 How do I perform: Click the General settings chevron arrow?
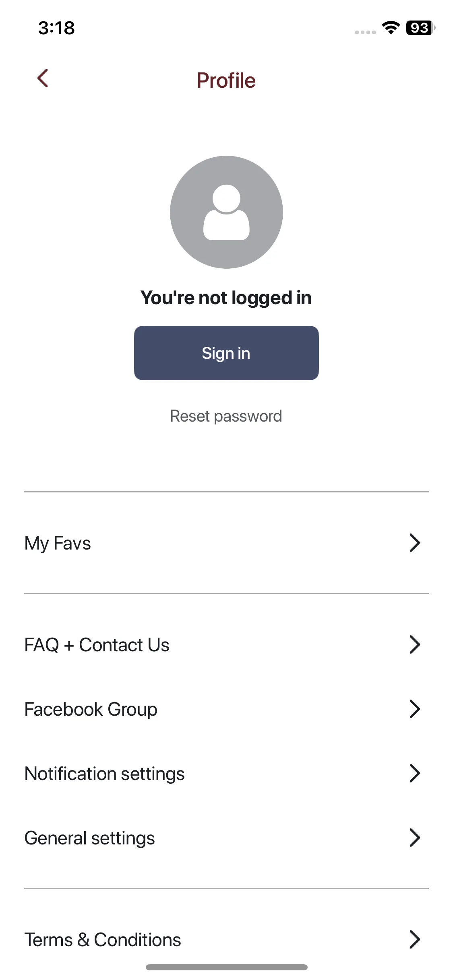tap(414, 838)
